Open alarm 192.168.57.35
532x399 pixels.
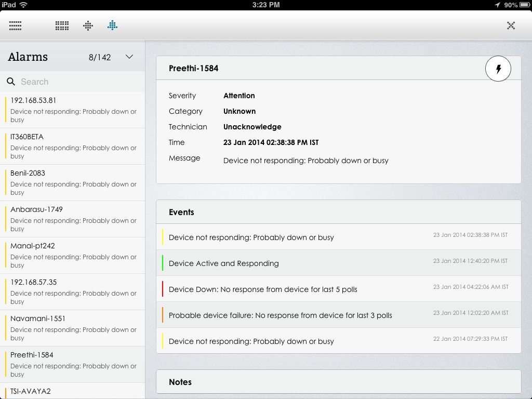[73, 291]
